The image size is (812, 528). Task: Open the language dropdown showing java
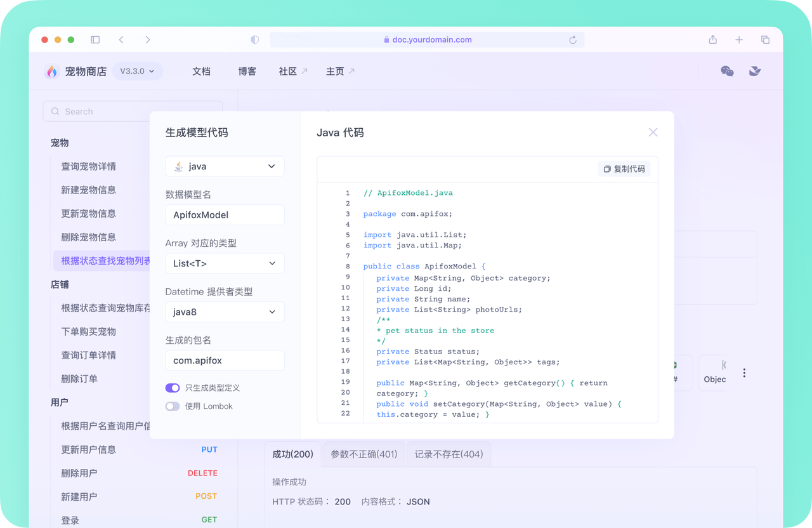225,166
